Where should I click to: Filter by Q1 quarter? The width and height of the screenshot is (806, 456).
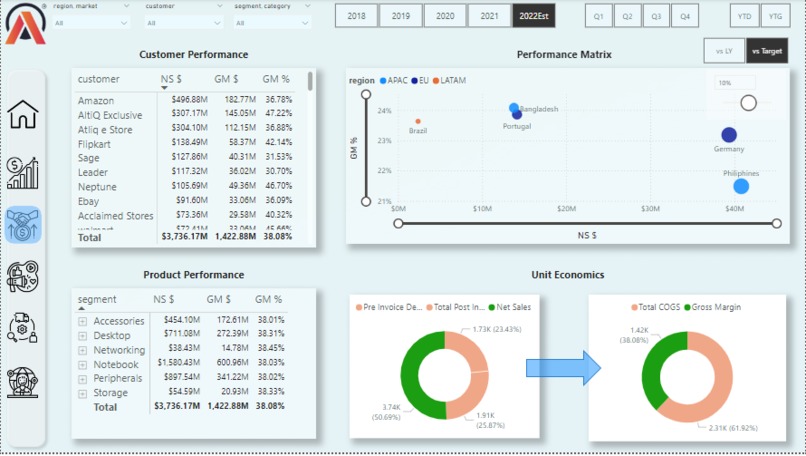point(599,16)
